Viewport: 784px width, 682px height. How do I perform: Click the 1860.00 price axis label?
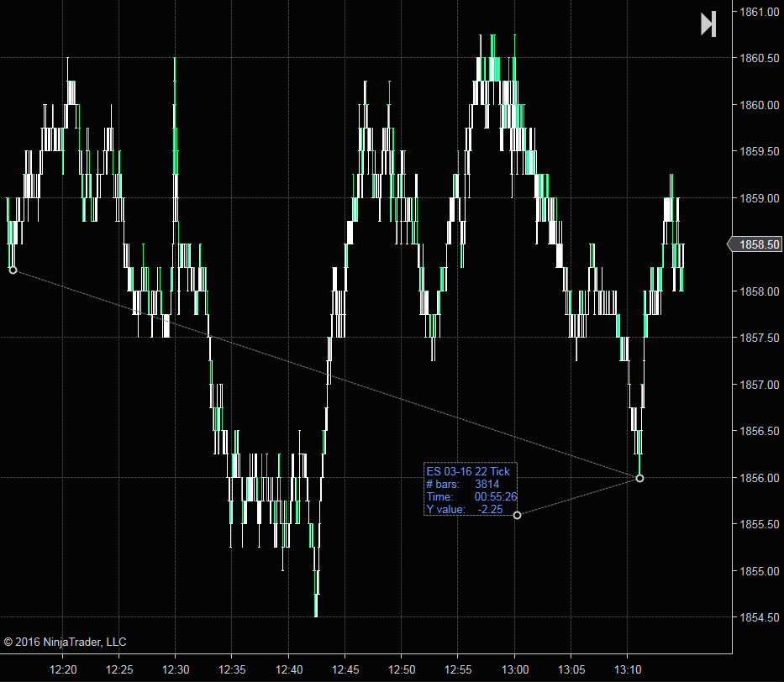[759, 105]
